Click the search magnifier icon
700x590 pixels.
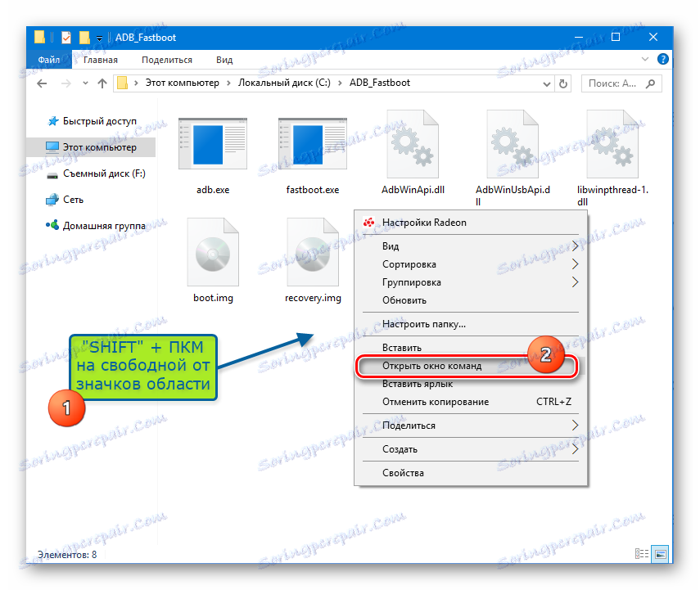[650, 83]
